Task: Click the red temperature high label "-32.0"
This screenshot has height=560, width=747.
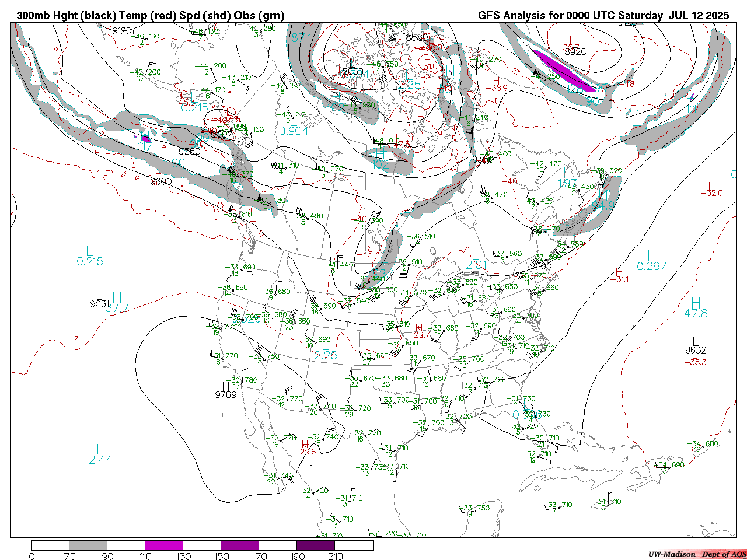Action: (x=711, y=193)
